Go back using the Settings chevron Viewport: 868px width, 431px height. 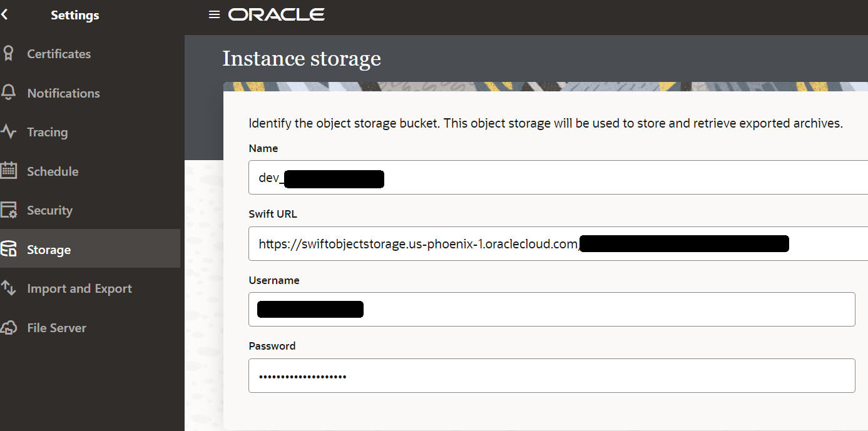tap(5, 14)
